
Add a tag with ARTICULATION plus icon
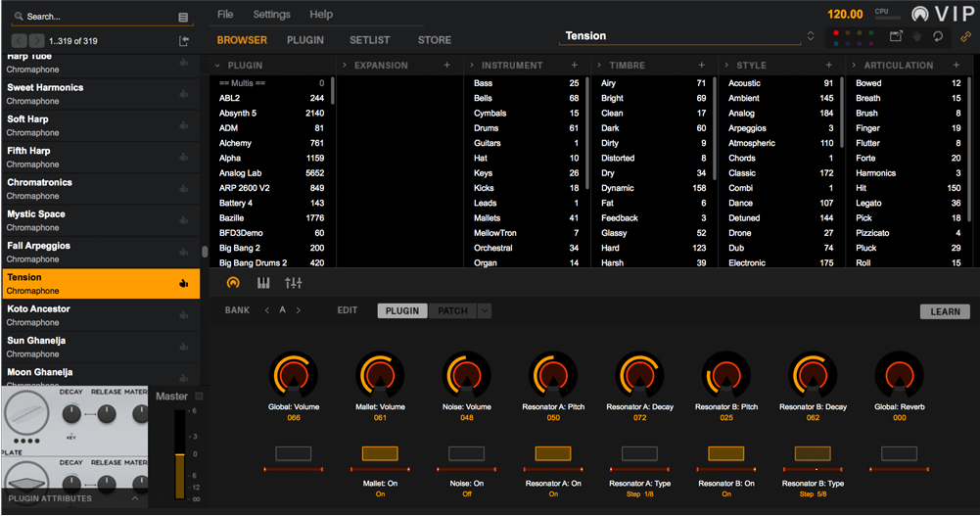(x=957, y=65)
